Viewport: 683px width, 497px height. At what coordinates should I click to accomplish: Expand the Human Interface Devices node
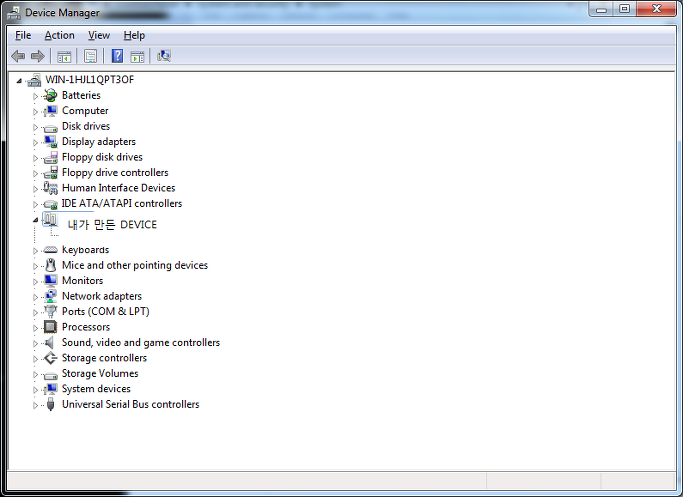click(x=35, y=189)
